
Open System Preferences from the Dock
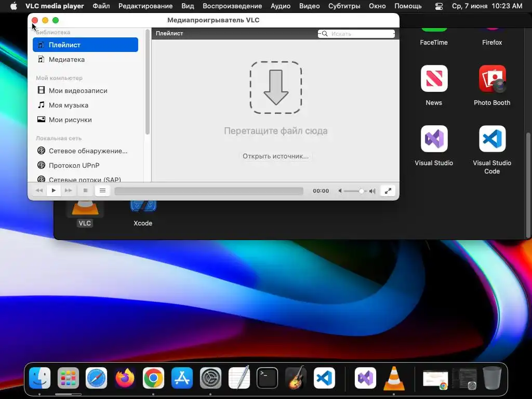coord(210,378)
